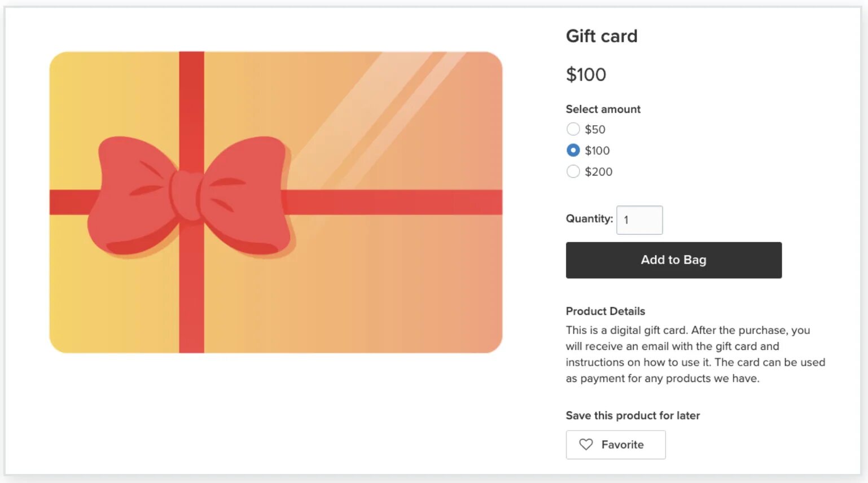The image size is (868, 483).
Task: Choose the $100 amount radio button
Action: coord(573,151)
